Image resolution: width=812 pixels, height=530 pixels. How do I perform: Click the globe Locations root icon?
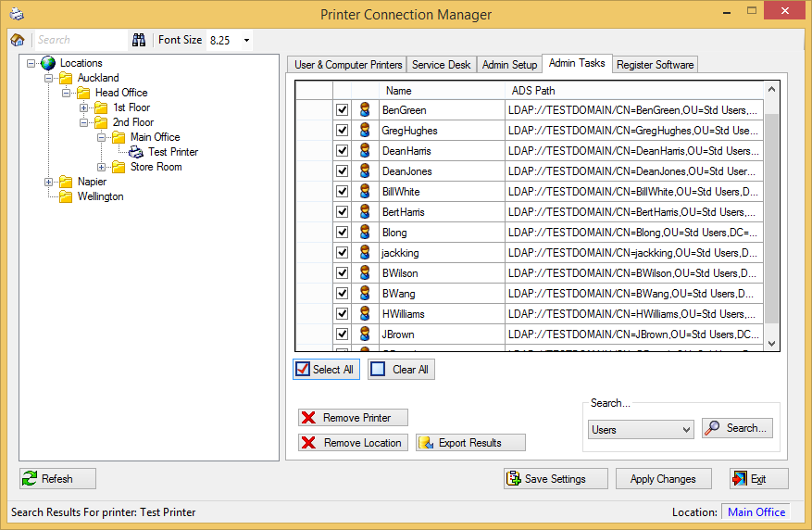click(x=48, y=63)
